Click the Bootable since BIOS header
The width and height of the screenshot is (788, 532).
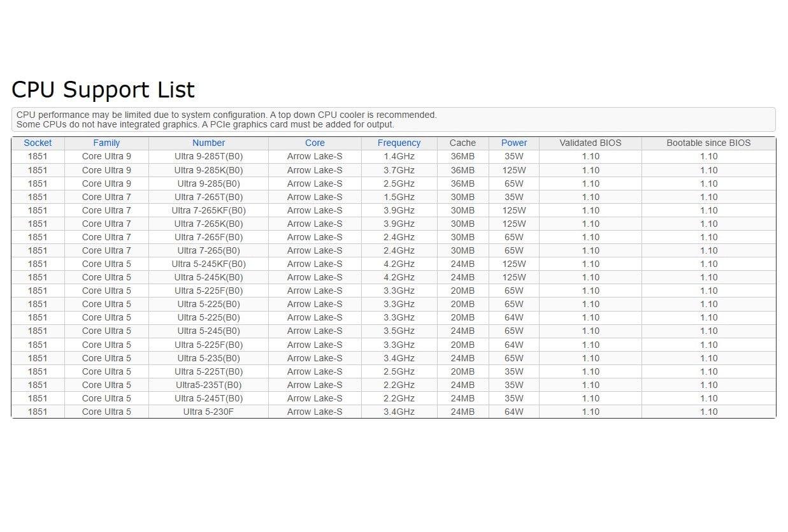point(708,143)
